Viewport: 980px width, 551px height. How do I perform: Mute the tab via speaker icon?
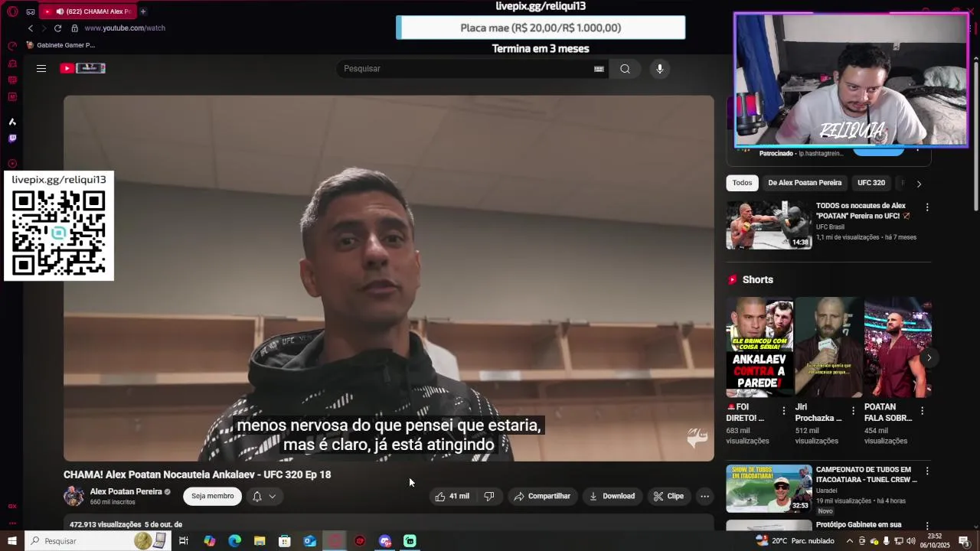pos(60,11)
